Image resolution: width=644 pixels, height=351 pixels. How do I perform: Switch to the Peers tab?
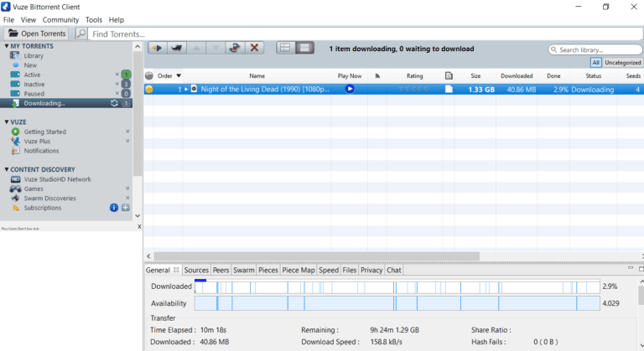(x=221, y=270)
